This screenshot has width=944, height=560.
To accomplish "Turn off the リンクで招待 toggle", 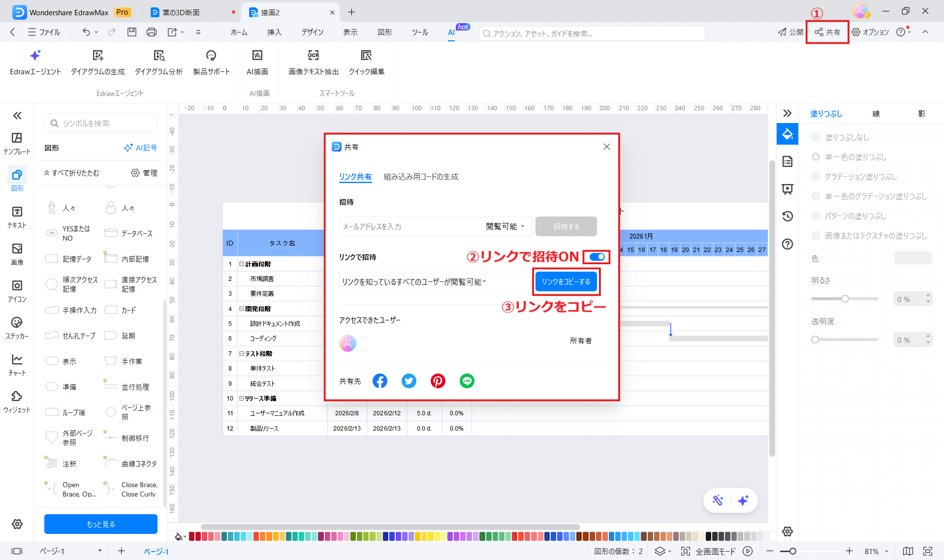I will pos(598,257).
